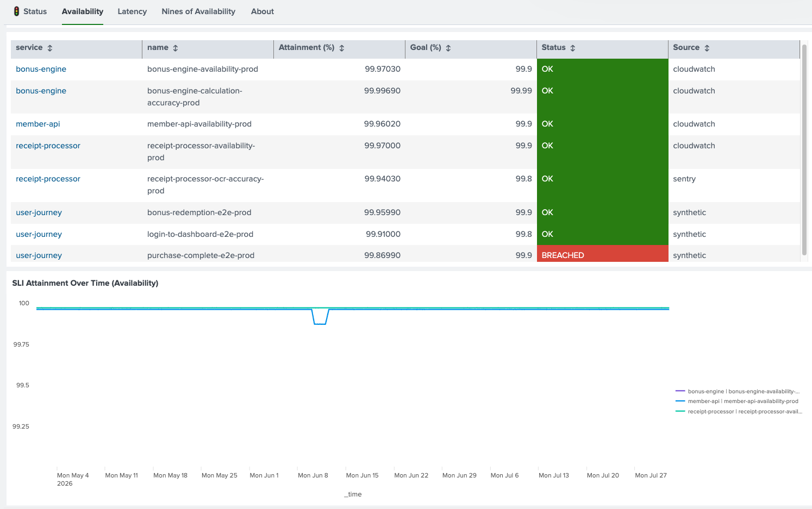Sort by Attainment (%) using its arrows

coord(342,48)
